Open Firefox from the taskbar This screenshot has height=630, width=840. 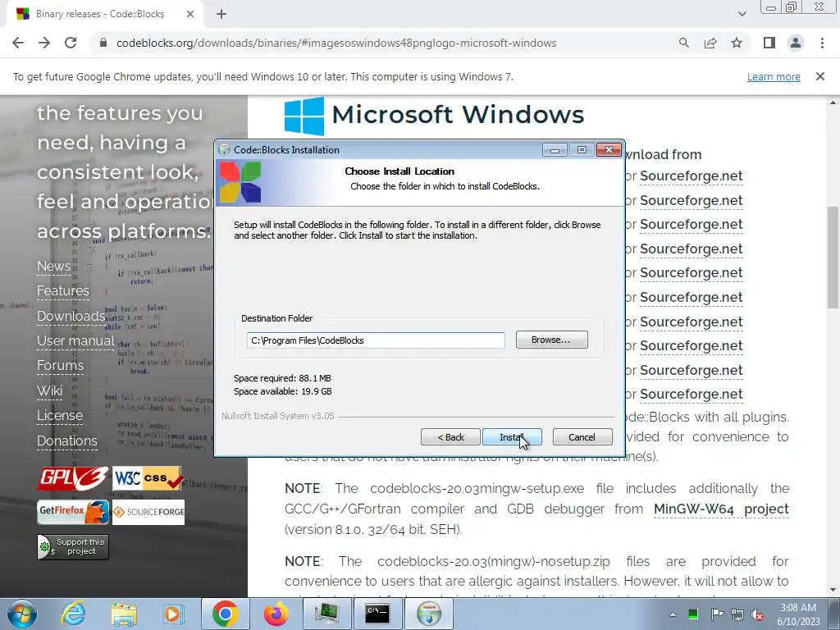[x=276, y=614]
